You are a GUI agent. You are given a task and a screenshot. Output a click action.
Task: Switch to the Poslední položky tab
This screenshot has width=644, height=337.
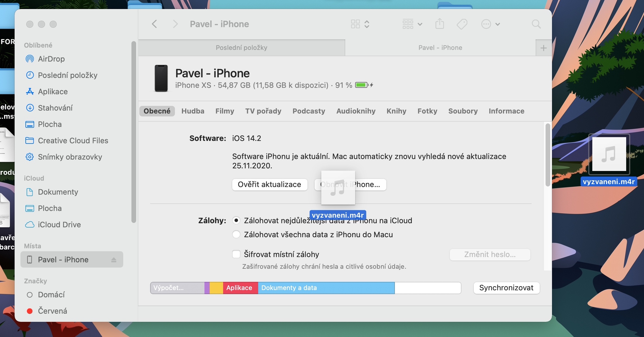[x=241, y=48]
